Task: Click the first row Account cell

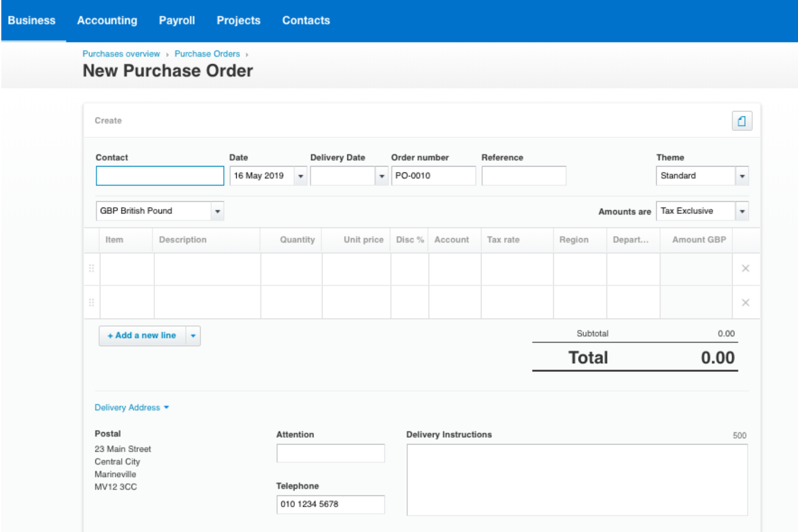Action: pos(455,269)
